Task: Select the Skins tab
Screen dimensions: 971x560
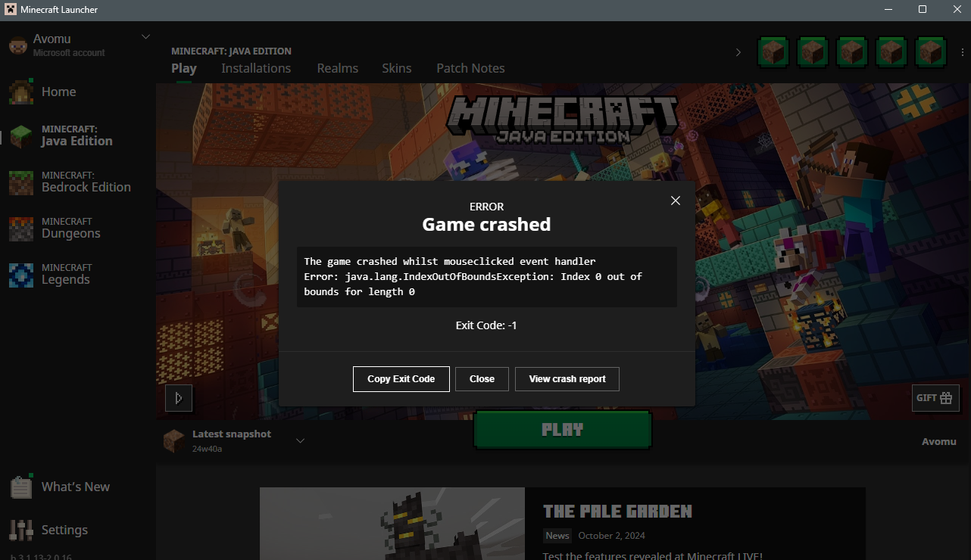Action: (x=397, y=68)
